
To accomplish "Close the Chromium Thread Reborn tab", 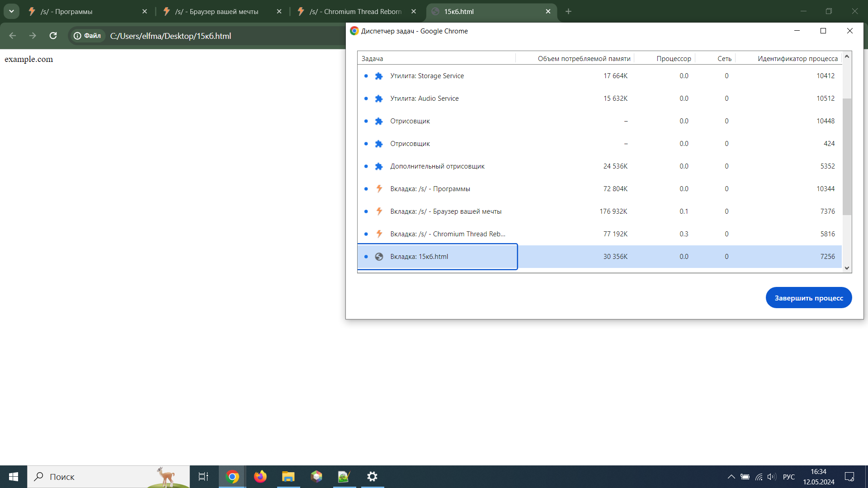I will [x=413, y=12].
